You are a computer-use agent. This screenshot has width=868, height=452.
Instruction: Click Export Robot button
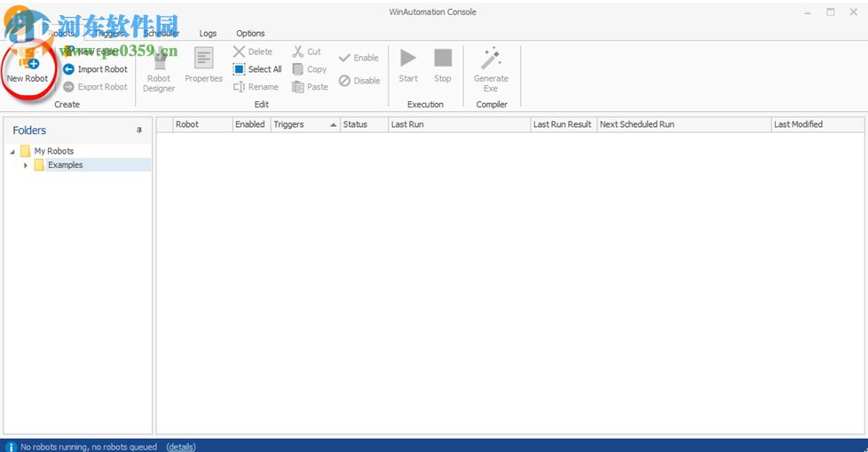coord(95,87)
